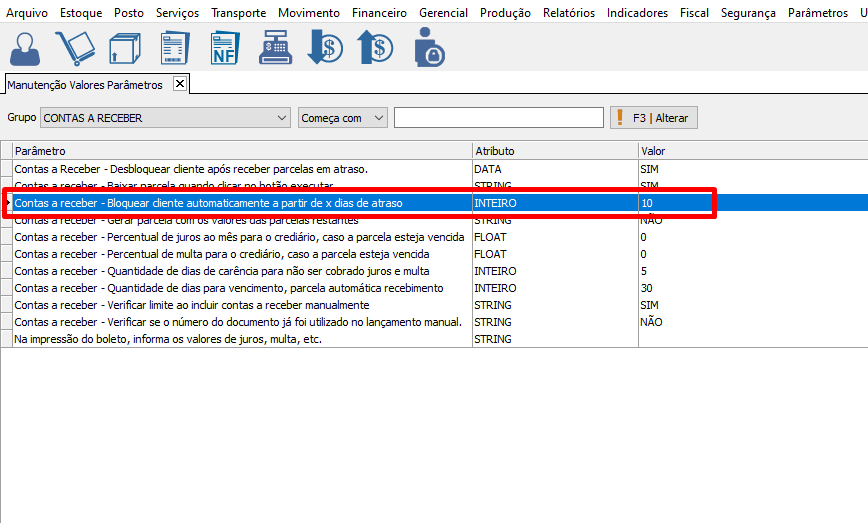Screen dimensions: 868x523
Task: Click the customer person icon in toolbar
Action: 24,48
